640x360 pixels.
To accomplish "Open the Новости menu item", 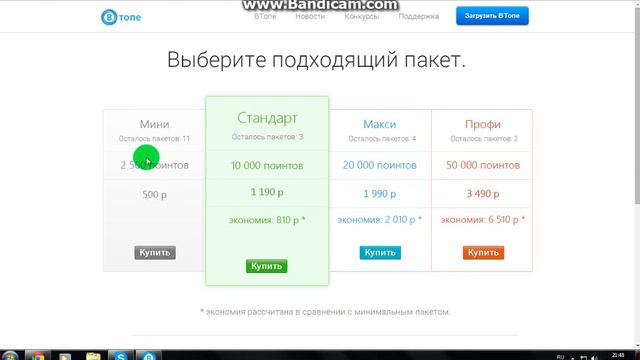I will pyautogui.click(x=310, y=16).
